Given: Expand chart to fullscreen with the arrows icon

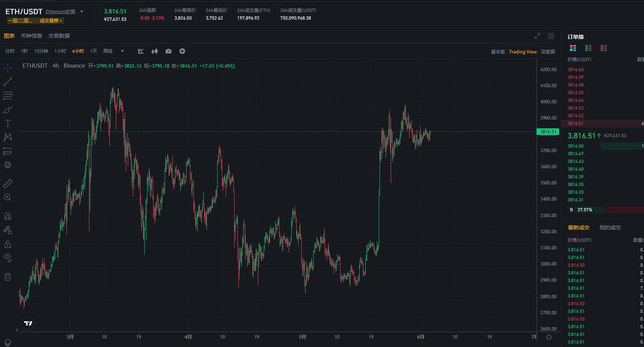Looking at the screenshot, I should coord(537,36).
